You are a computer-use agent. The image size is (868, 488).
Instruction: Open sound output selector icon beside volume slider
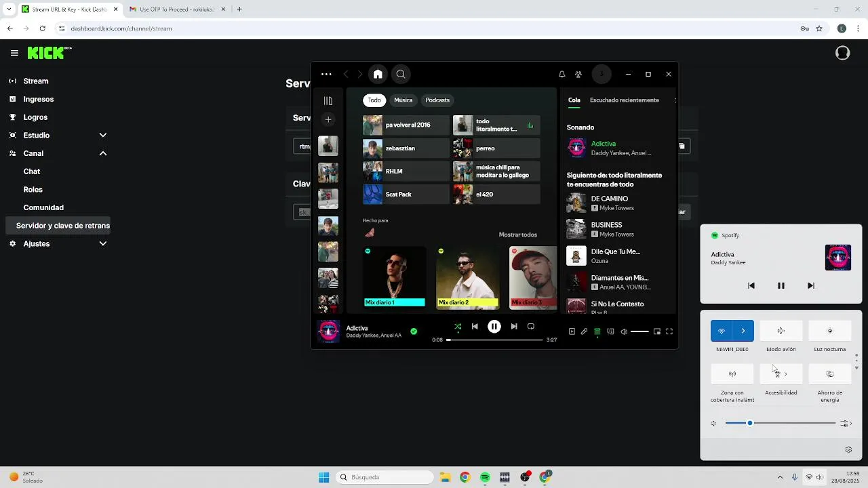click(846, 424)
